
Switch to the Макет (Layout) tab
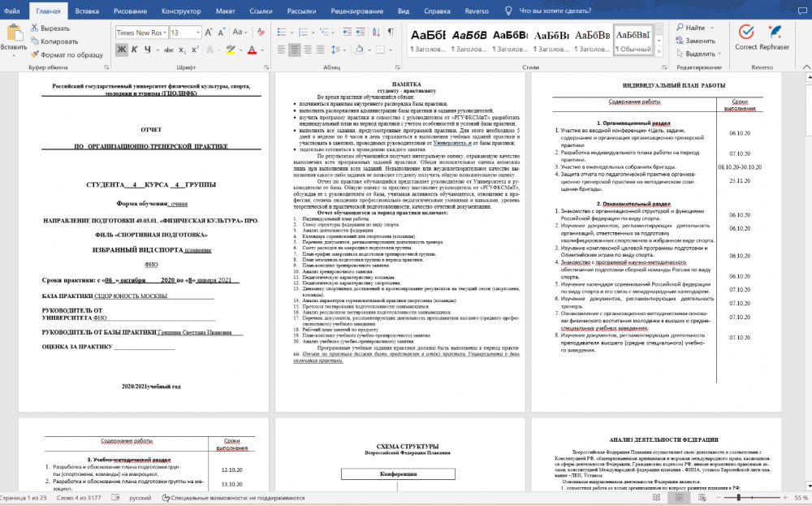click(x=225, y=11)
